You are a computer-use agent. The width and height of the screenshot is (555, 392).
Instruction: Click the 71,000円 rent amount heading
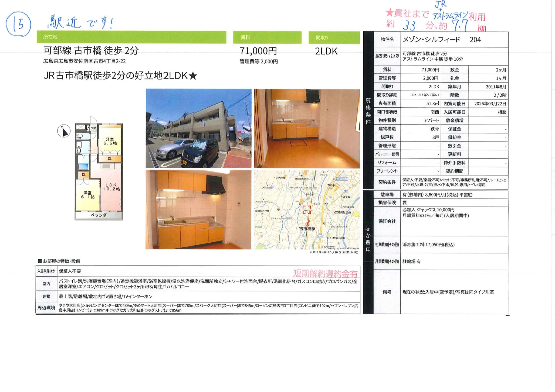click(258, 51)
